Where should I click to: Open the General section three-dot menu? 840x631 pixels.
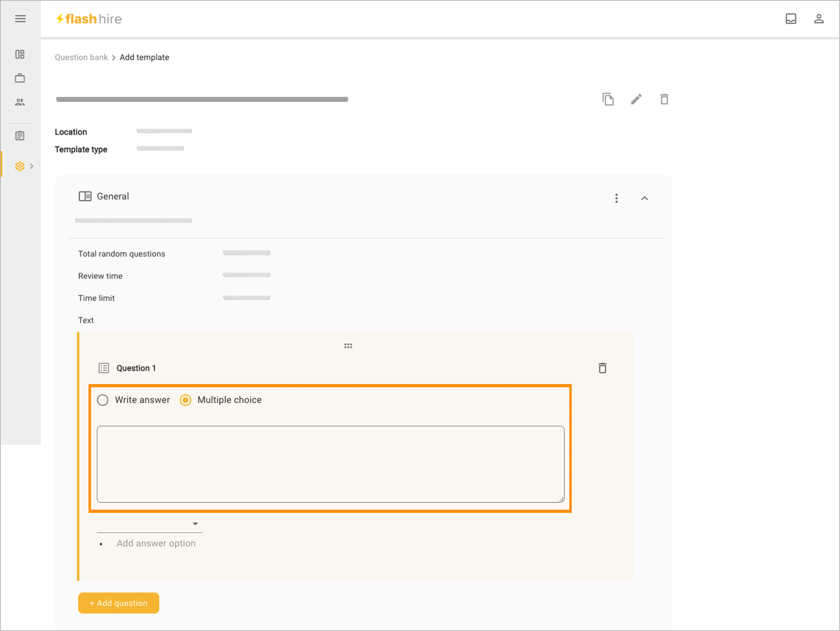pos(617,198)
